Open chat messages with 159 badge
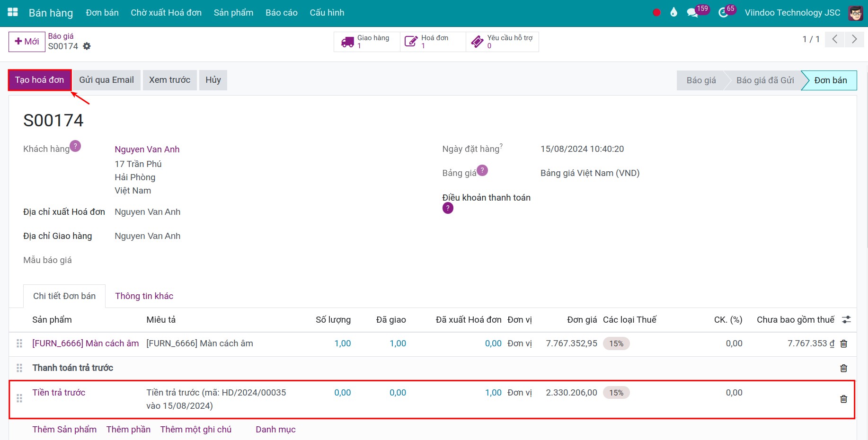This screenshot has width=868, height=440. [x=693, y=13]
